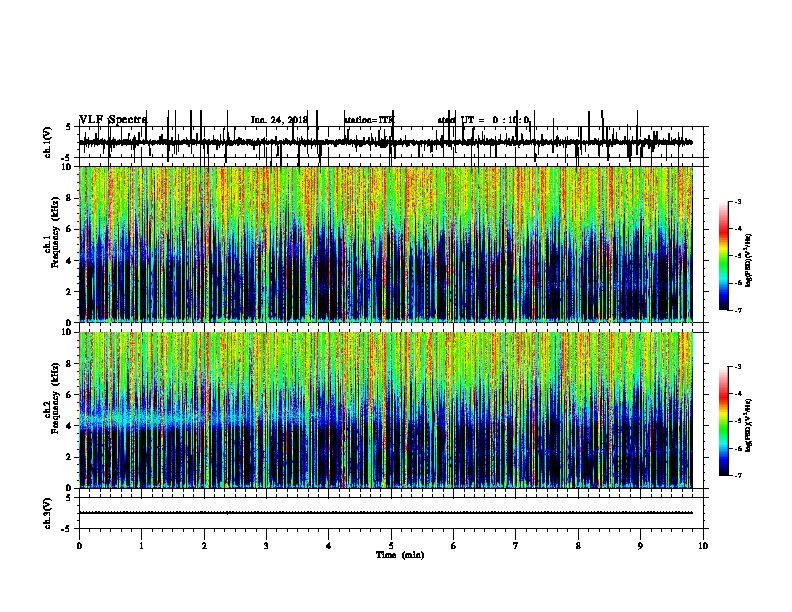Screen dimensions: 792x612
Task: Click the date label "Jan. 24, 2018"
Action: tap(279, 120)
